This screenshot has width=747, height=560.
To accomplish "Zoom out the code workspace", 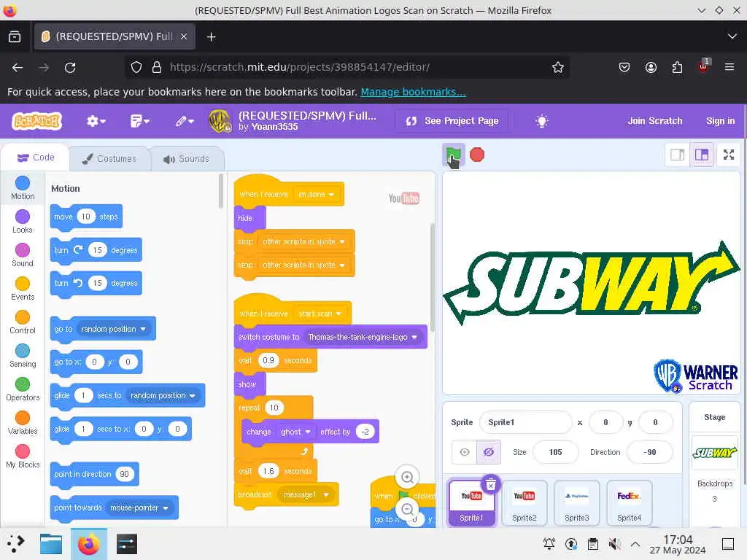I will [x=407, y=510].
